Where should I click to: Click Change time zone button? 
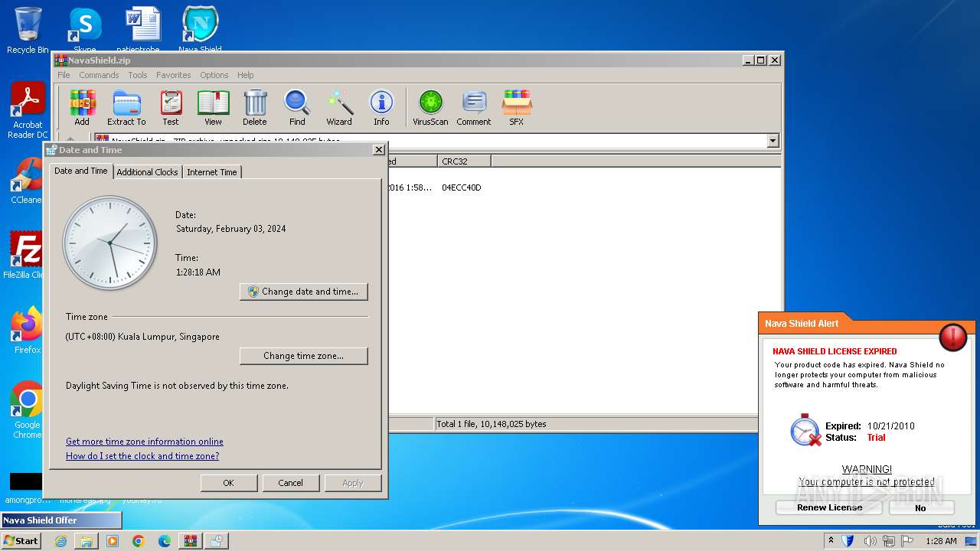(304, 356)
